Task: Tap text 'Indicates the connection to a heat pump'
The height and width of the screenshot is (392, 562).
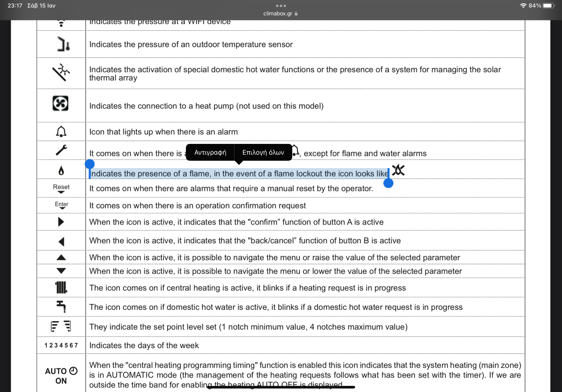Action: [161, 106]
